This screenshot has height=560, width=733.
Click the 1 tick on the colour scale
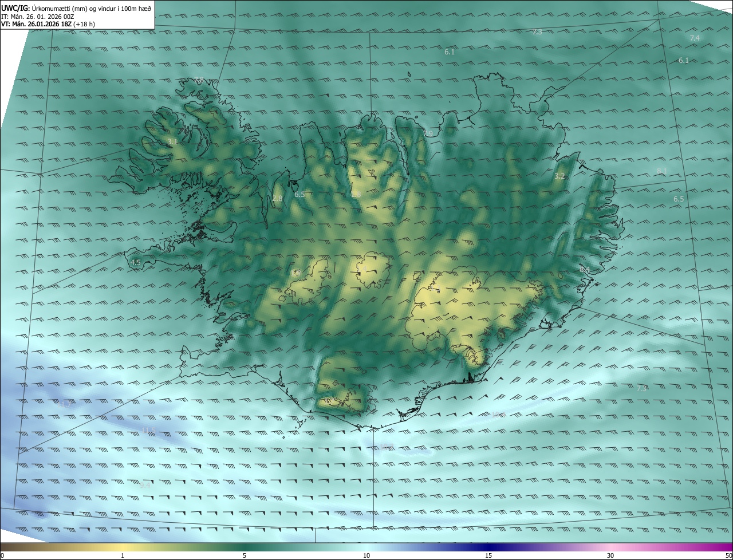click(123, 555)
